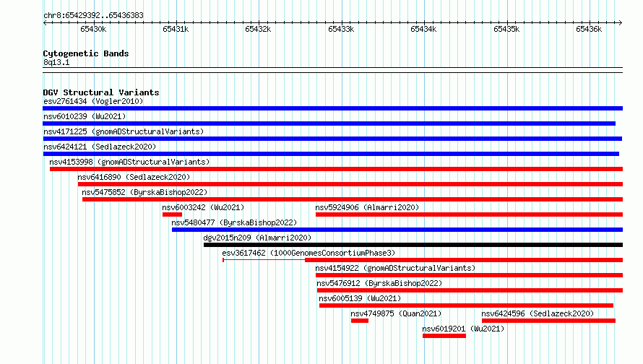The height and width of the screenshot is (364, 643).
Task: Select the red nsv5476912 variant bar
Action: tap(470, 290)
